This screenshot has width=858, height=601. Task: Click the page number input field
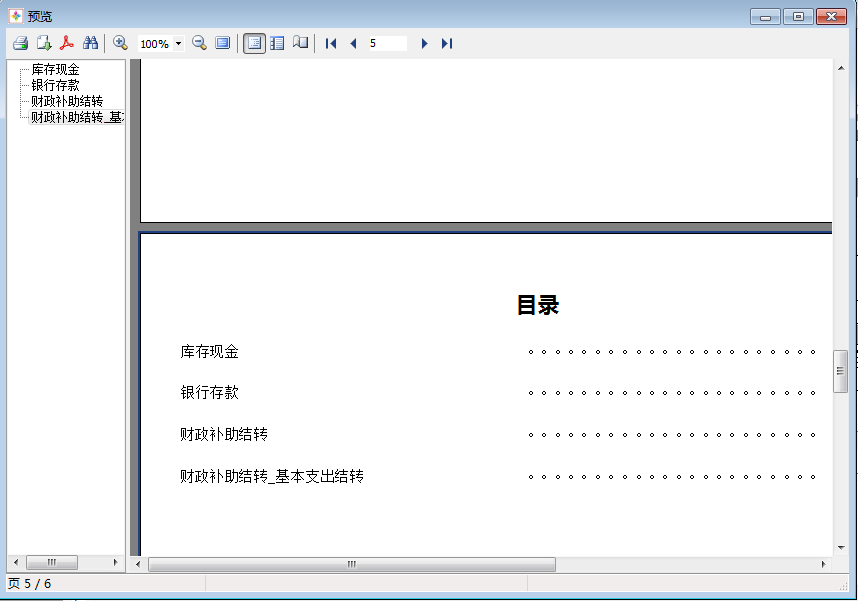(x=387, y=44)
